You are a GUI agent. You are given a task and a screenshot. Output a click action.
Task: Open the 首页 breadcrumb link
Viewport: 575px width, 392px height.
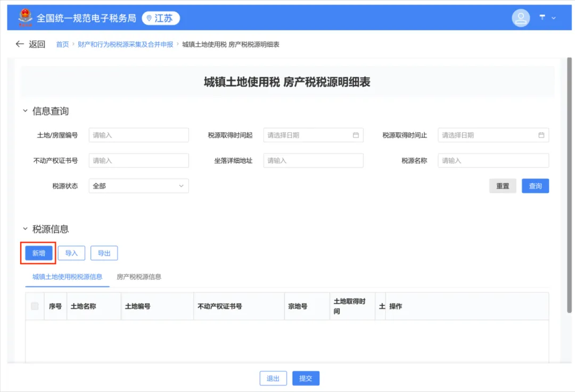(x=62, y=44)
